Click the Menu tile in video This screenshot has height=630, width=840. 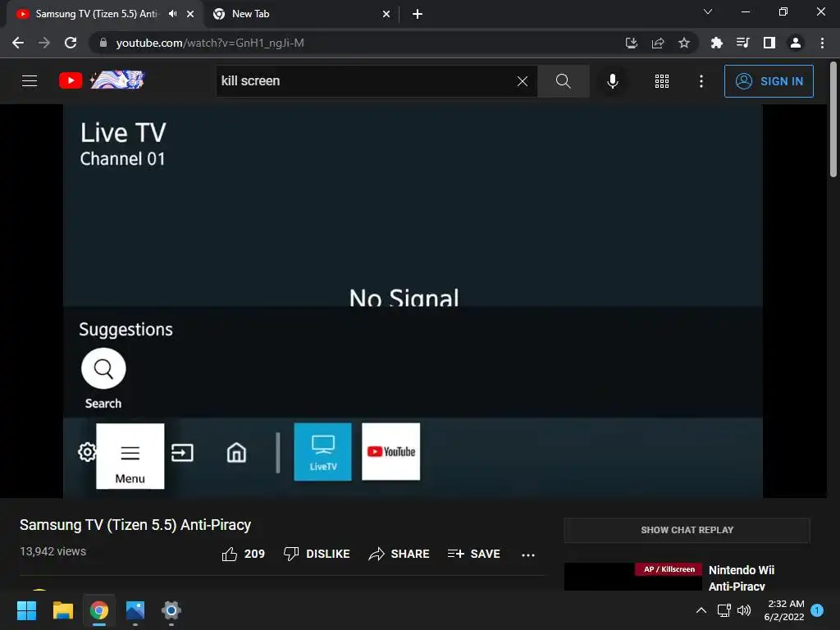[130, 456]
